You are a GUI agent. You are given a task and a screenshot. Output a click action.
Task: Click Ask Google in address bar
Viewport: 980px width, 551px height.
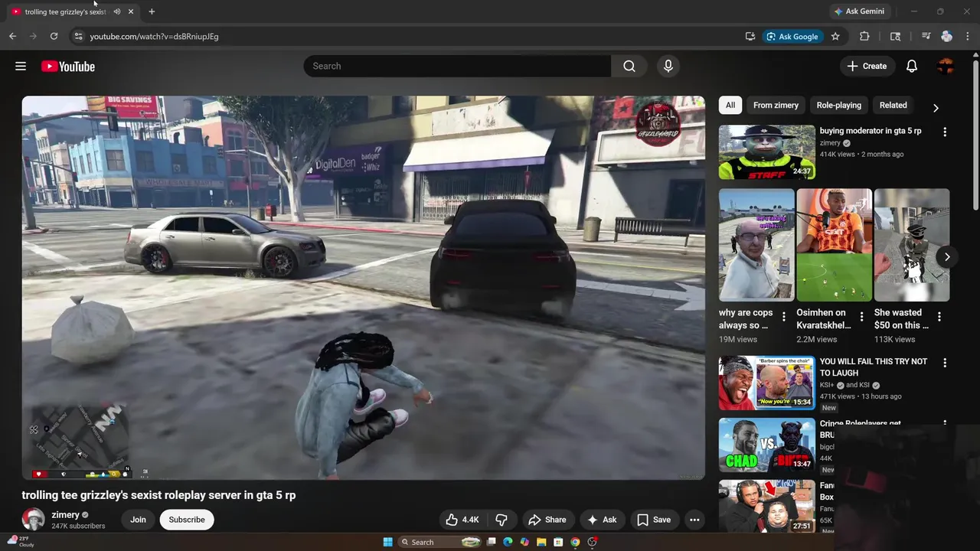(792, 36)
